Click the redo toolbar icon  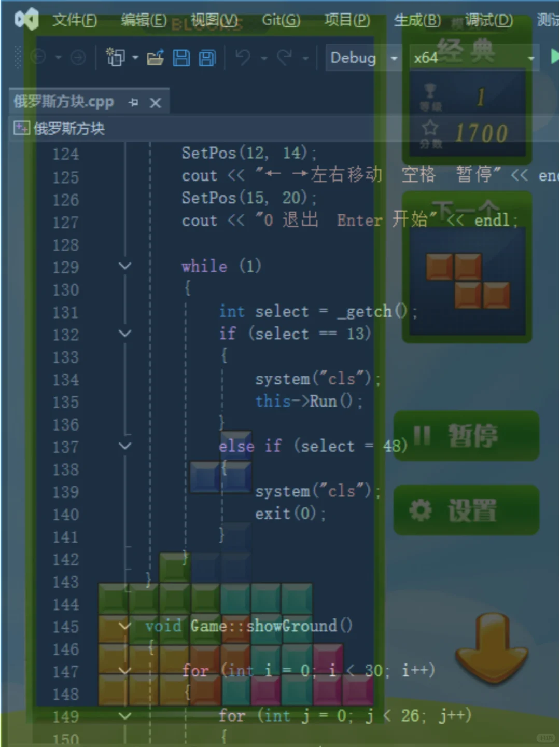[x=284, y=57]
